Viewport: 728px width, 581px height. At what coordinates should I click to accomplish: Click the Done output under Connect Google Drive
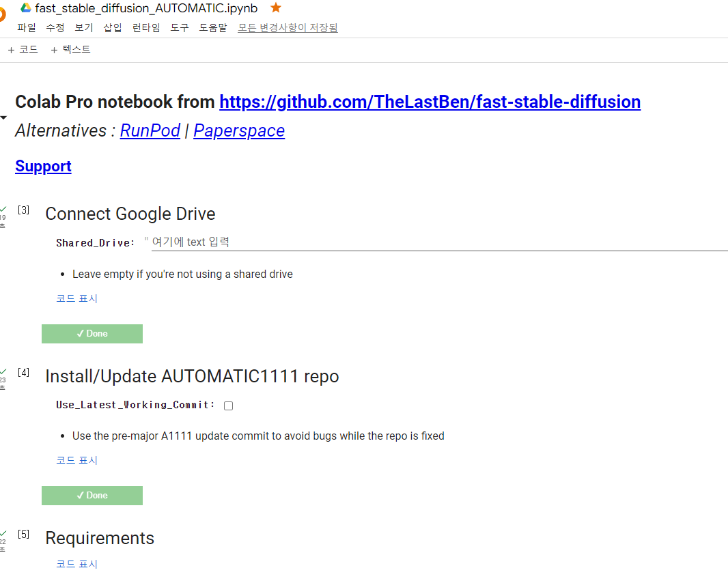92,334
